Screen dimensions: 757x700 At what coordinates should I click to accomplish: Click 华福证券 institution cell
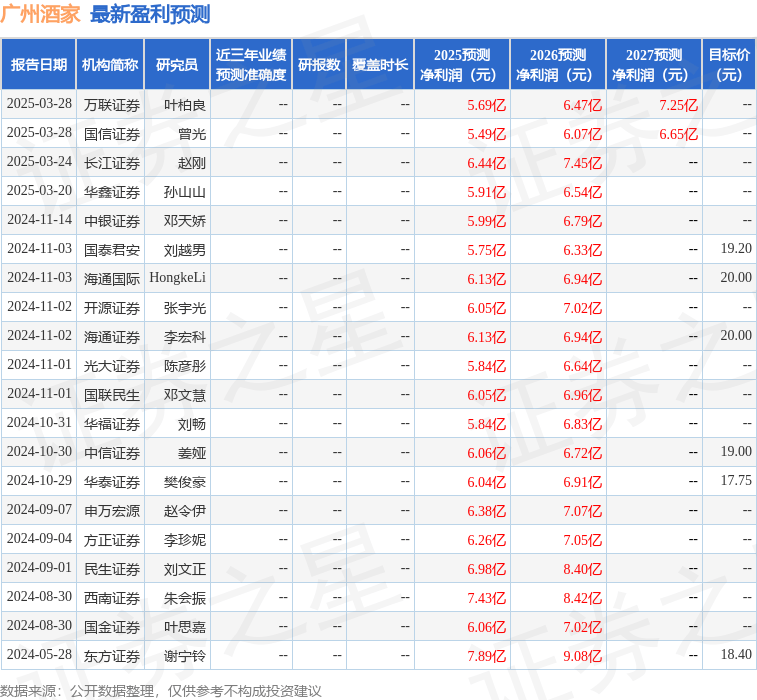tap(112, 424)
